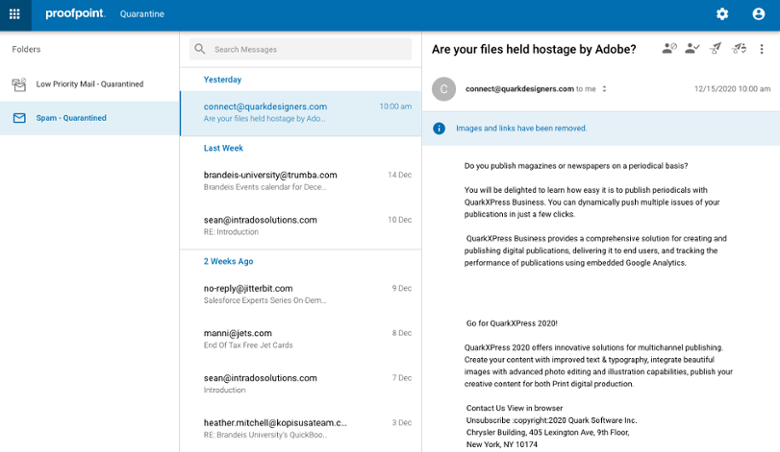The width and height of the screenshot is (780, 452).
Task: Click the Proofpoint logo
Action: tap(75, 14)
